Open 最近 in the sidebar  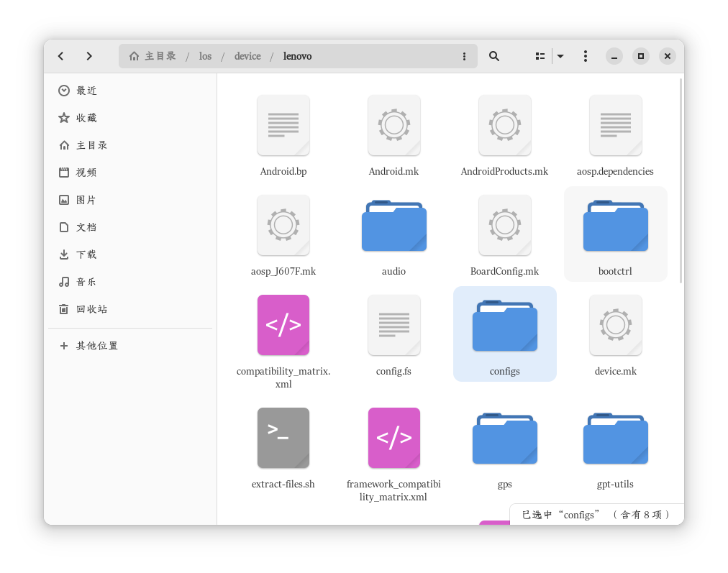click(x=130, y=91)
